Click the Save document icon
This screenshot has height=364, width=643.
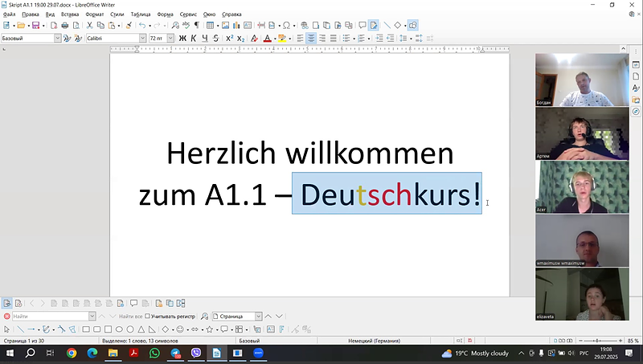(35, 26)
